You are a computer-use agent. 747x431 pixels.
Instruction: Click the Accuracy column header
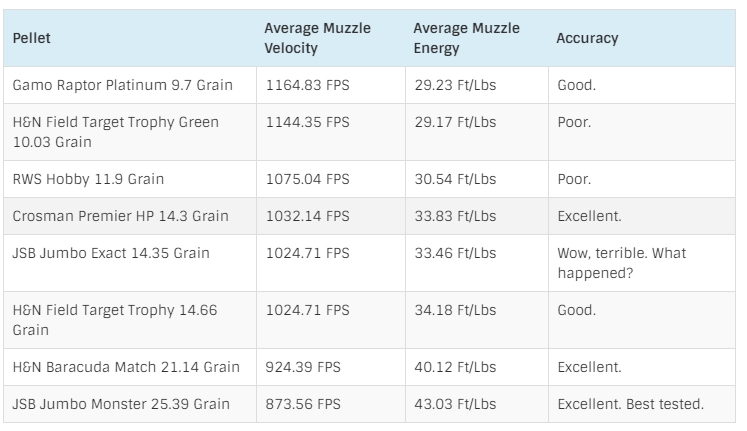pyautogui.click(x=587, y=38)
